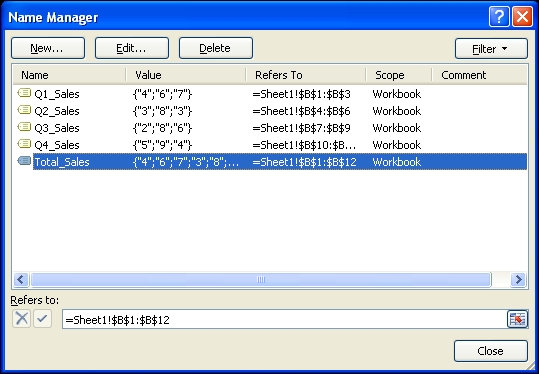Click the Q2_Sales name tag icon
The width and height of the screenshot is (539, 374).
coord(24,110)
